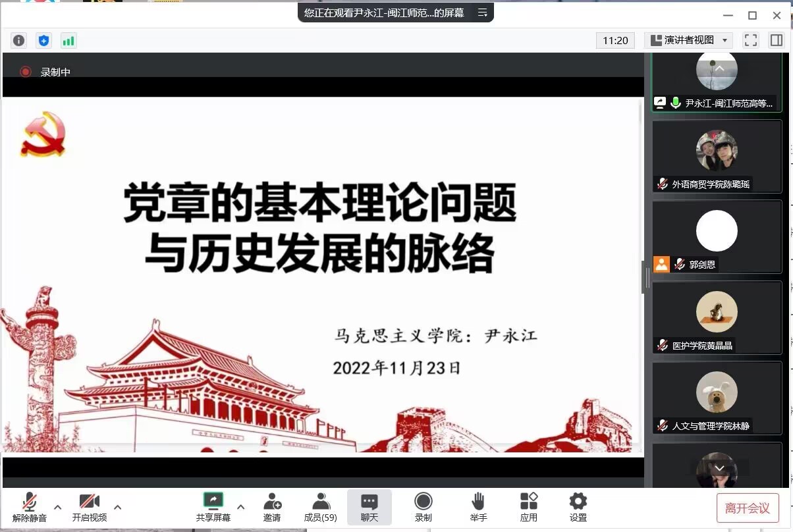Screen dimensions: 793x532
Task: Check the green network signal icon
Action: pyautogui.click(x=68, y=40)
